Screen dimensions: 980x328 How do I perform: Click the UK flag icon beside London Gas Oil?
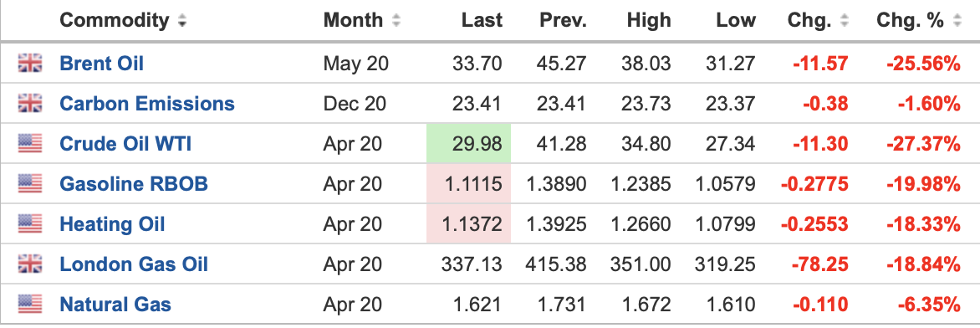pos(29,264)
